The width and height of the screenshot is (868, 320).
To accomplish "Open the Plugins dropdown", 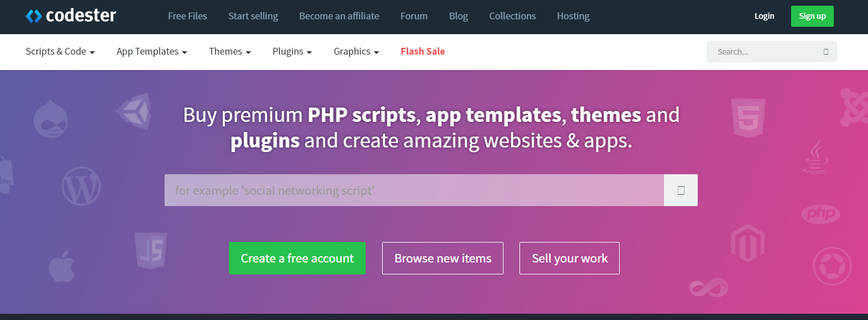I will pyautogui.click(x=292, y=51).
